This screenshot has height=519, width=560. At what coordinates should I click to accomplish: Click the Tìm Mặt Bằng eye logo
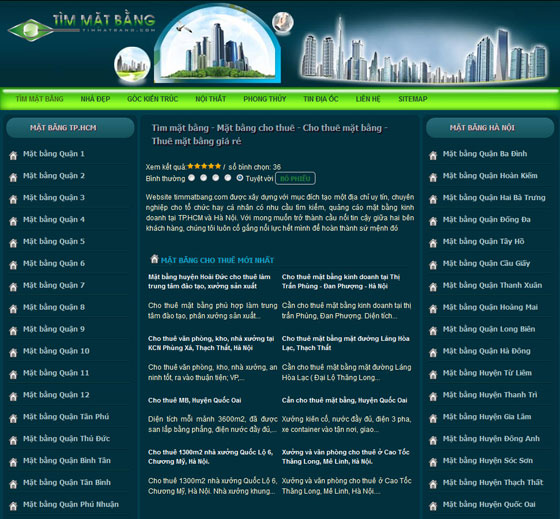point(30,30)
